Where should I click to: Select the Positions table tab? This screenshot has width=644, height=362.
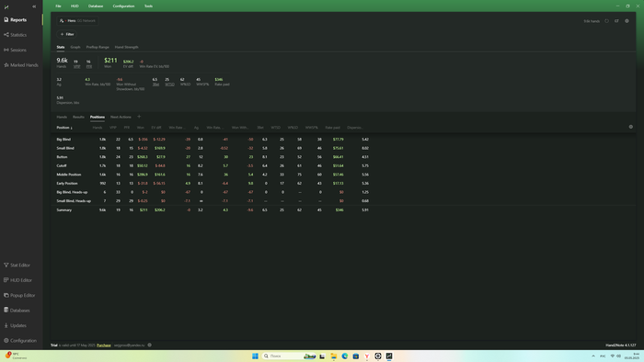[x=98, y=118]
